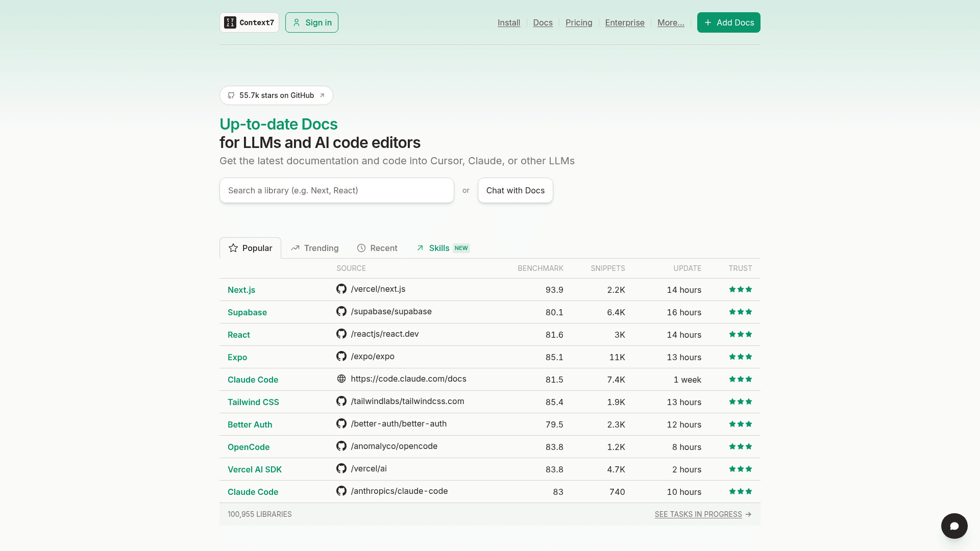The height and width of the screenshot is (551, 980).
Task: Click the user icon in Sign in button
Action: 297,22
